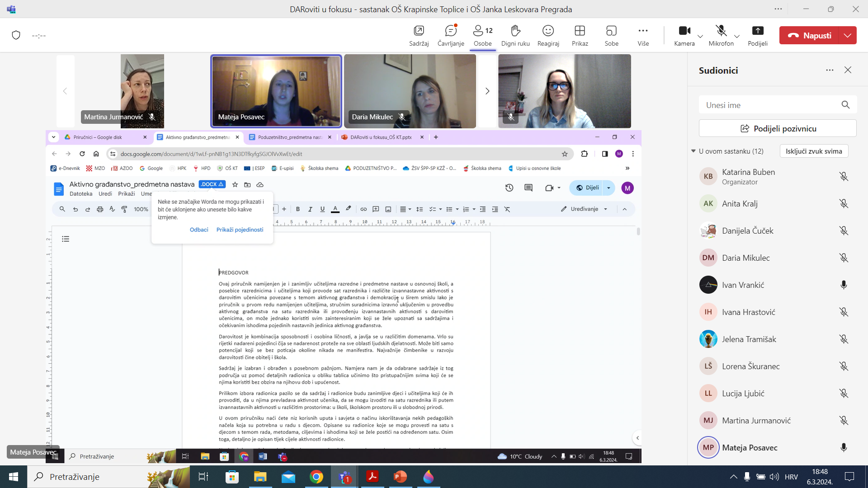Open the Čavrljanje chat panel

coord(450,35)
